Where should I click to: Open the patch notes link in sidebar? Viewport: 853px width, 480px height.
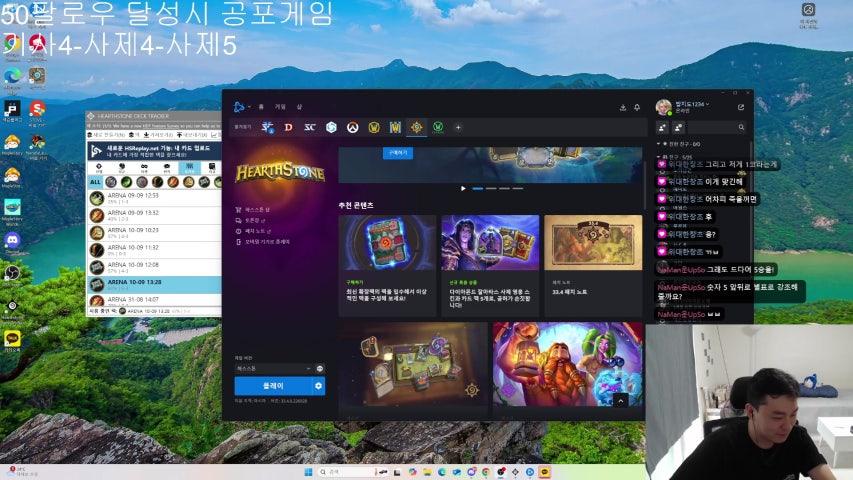point(254,231)
